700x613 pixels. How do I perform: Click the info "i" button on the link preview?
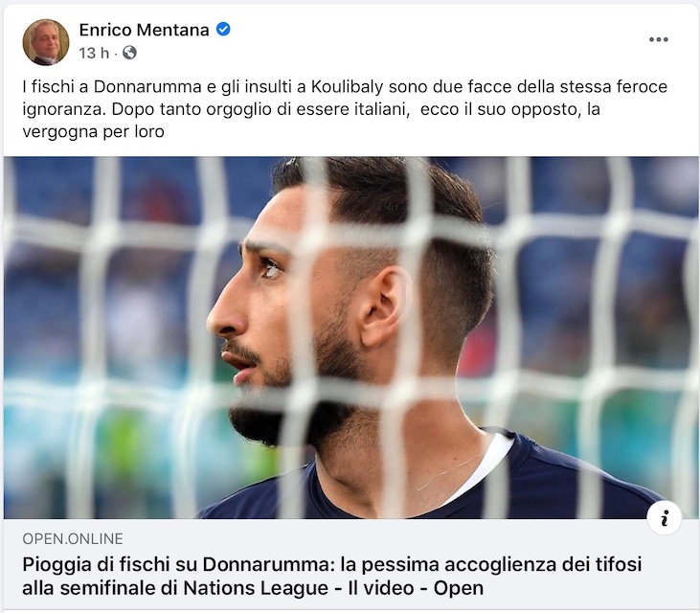[x=665, y=517]
